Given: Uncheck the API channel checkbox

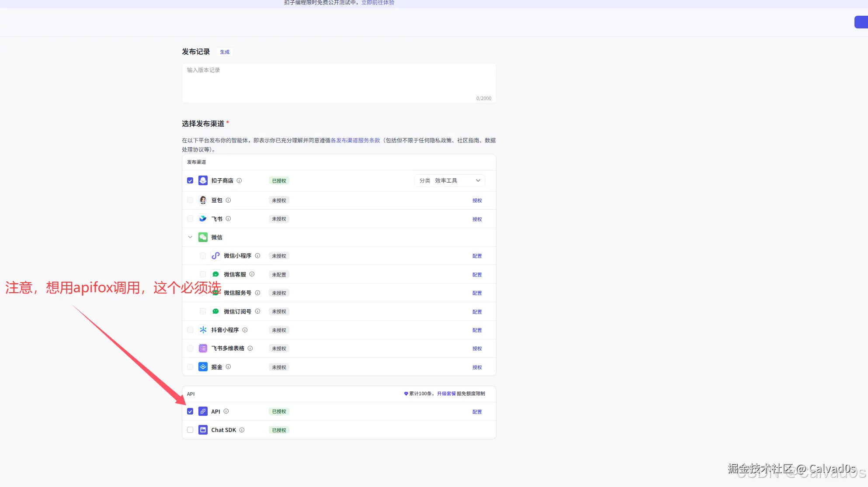Looking at the screenshot, I should click(x=190, y=411).
